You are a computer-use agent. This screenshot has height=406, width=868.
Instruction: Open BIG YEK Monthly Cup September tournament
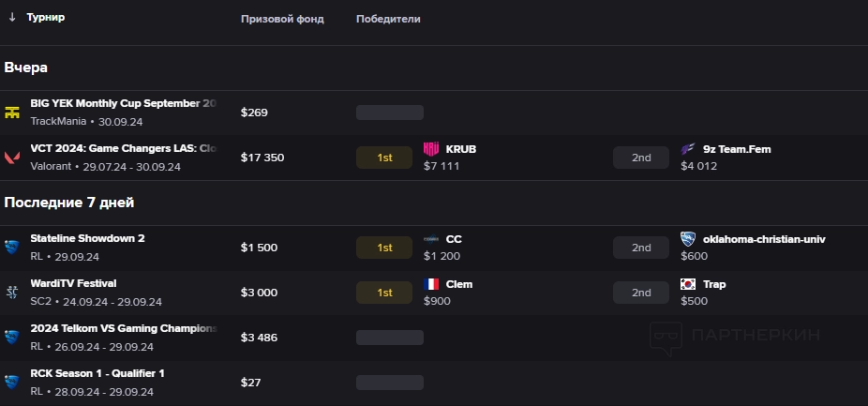(x=123, y=103)
